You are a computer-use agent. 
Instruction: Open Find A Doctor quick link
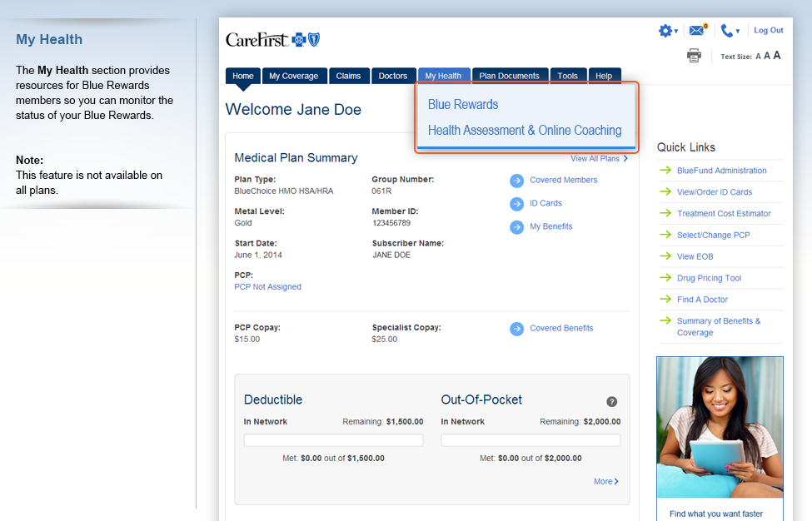[x=702, y=300]
